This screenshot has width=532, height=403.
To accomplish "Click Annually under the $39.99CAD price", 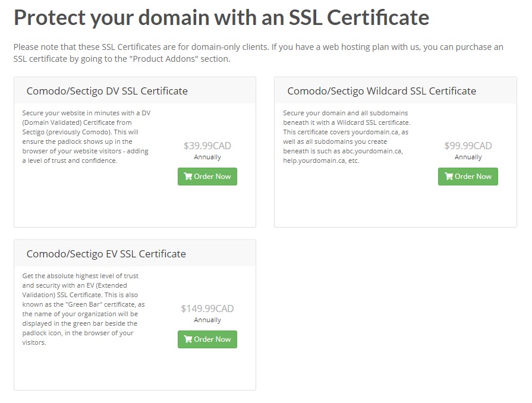I will click(x=207, y=157).
